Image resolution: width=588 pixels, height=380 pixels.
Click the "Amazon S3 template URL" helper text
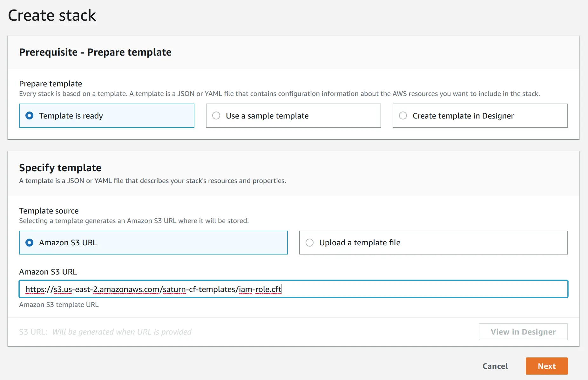coord(58,304)
